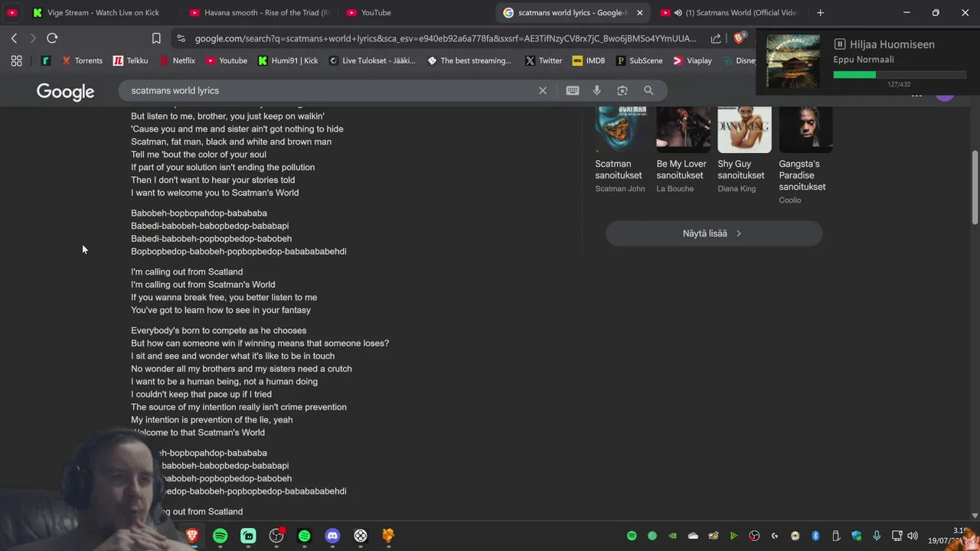Open Be My Lover sanoitukset thumbnail
980x551 pixels.
683,130
